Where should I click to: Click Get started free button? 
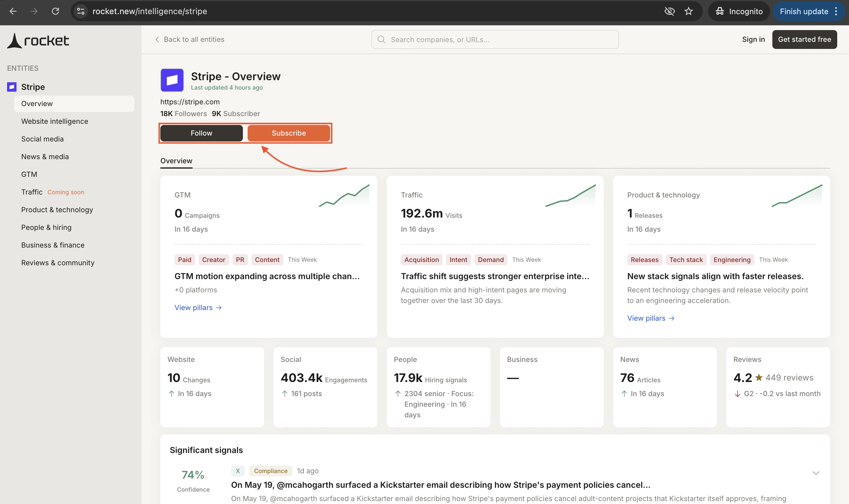click(804, 39)
